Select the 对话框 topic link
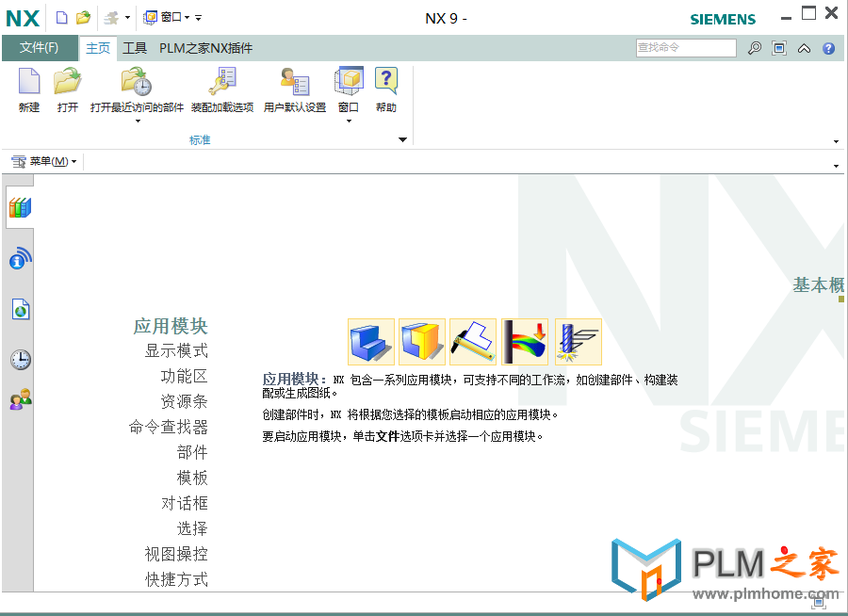848x616 pixels. (185, 503)
